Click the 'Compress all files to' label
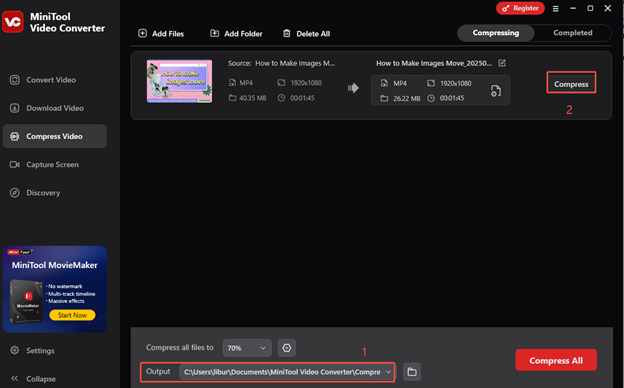The image size is (624, 388). (180, 348)
